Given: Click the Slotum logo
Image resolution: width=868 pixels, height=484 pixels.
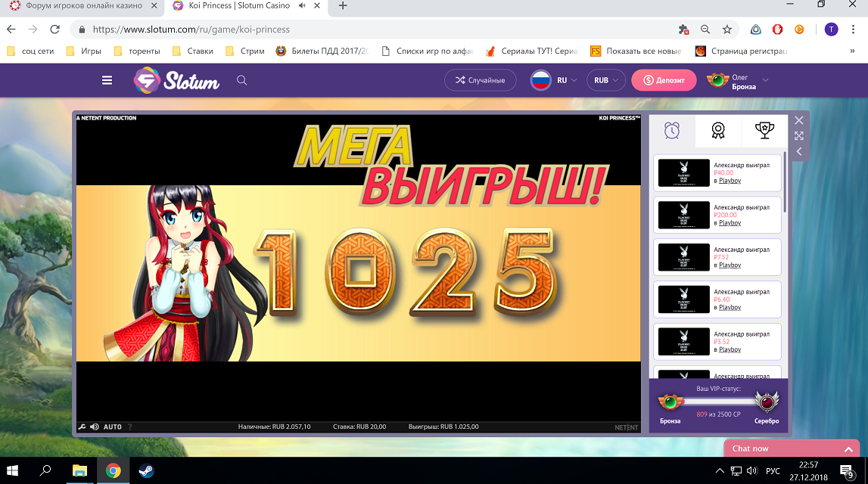Looking at the screenshot, I should (176, 81).
